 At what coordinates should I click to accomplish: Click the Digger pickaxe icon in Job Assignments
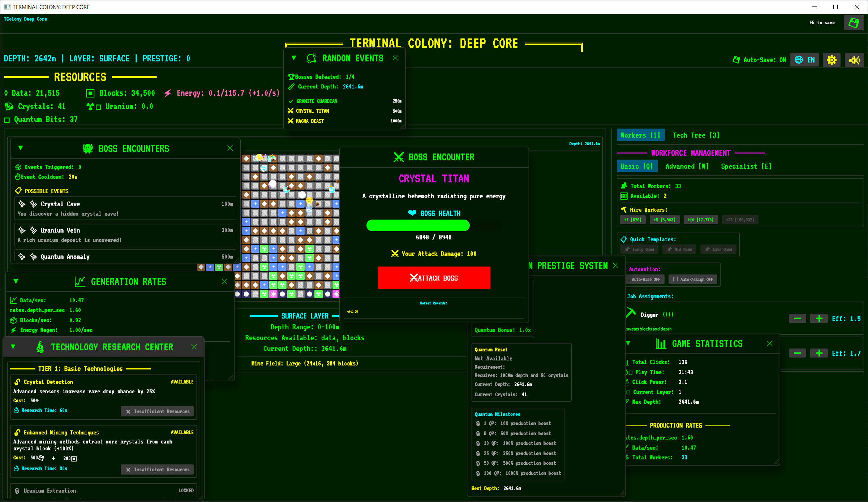pyautogui.click(x=630, y=313)
